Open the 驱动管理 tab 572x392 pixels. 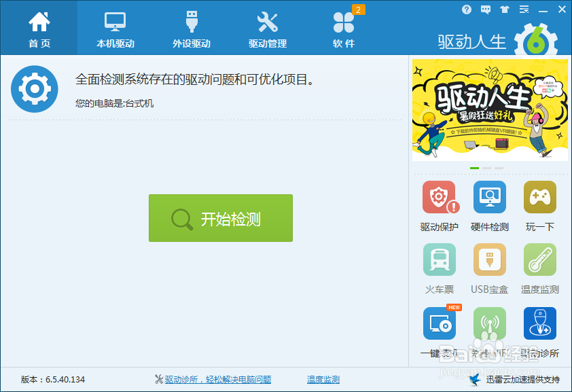tap(268, 27)
